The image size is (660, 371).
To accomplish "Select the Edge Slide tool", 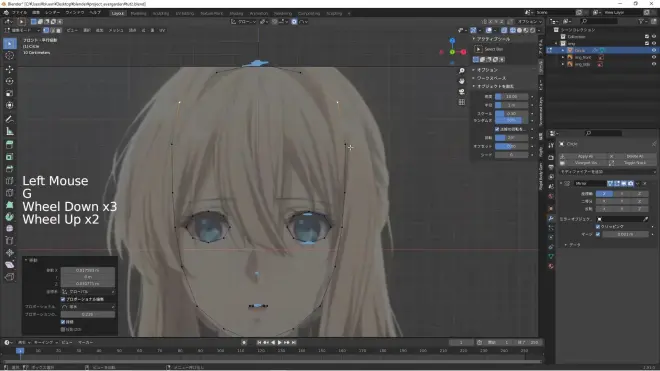I will 10,241.
